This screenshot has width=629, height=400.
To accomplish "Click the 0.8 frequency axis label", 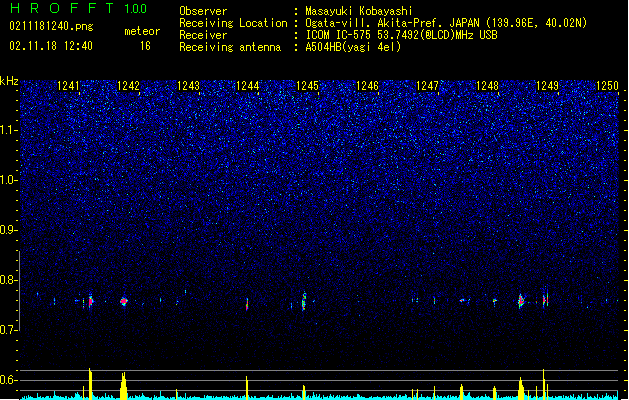I will click(8, 280).
